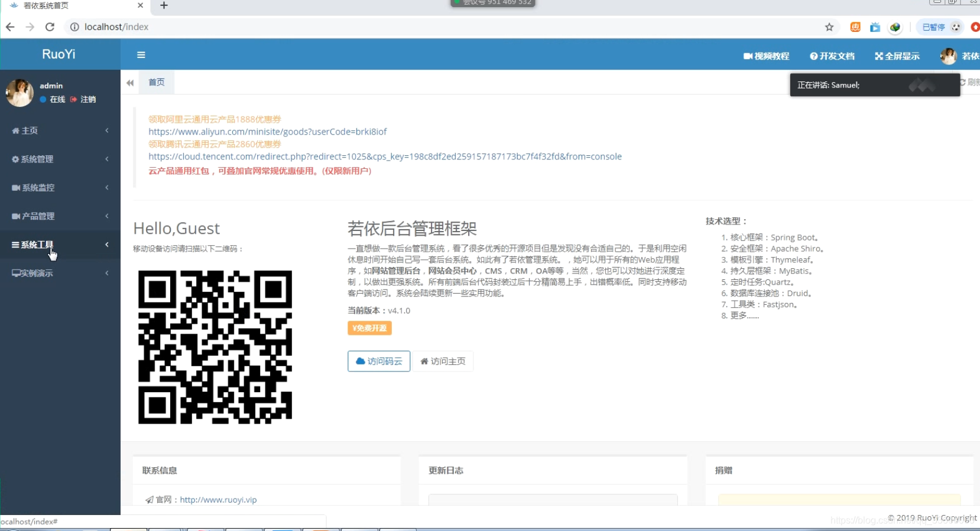Click the blue video extension icon
The height and width of the screenshot is (531, 980).
[x=875, y=27]
